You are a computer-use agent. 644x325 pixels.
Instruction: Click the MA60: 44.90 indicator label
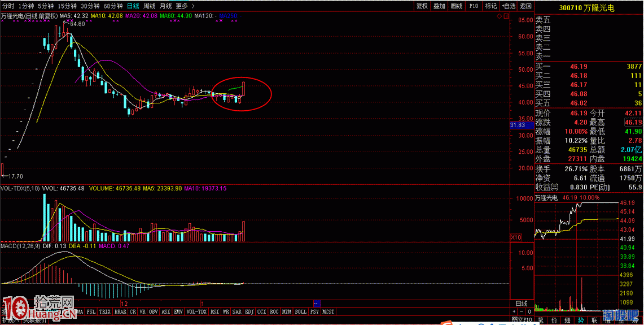pos(176,16)
